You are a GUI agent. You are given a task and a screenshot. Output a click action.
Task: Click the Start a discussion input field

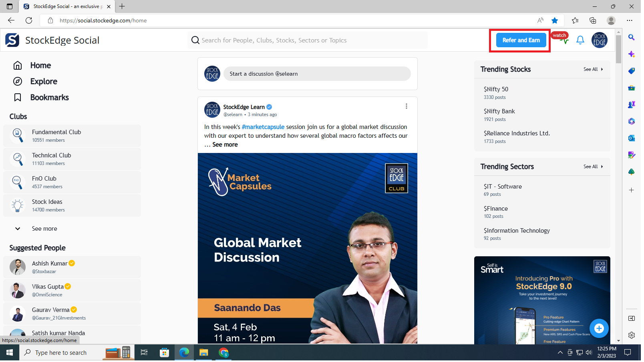click(x=318, y=74)
